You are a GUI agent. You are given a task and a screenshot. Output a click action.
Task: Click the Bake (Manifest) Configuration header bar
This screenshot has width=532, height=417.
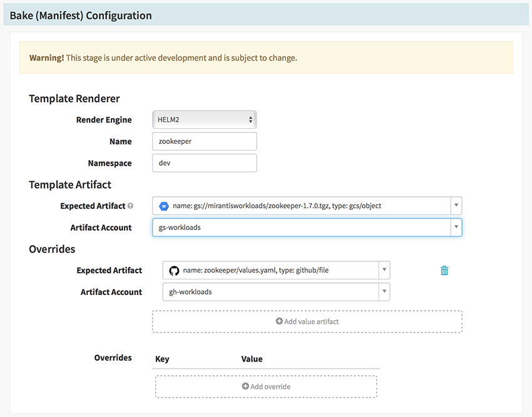265,15
